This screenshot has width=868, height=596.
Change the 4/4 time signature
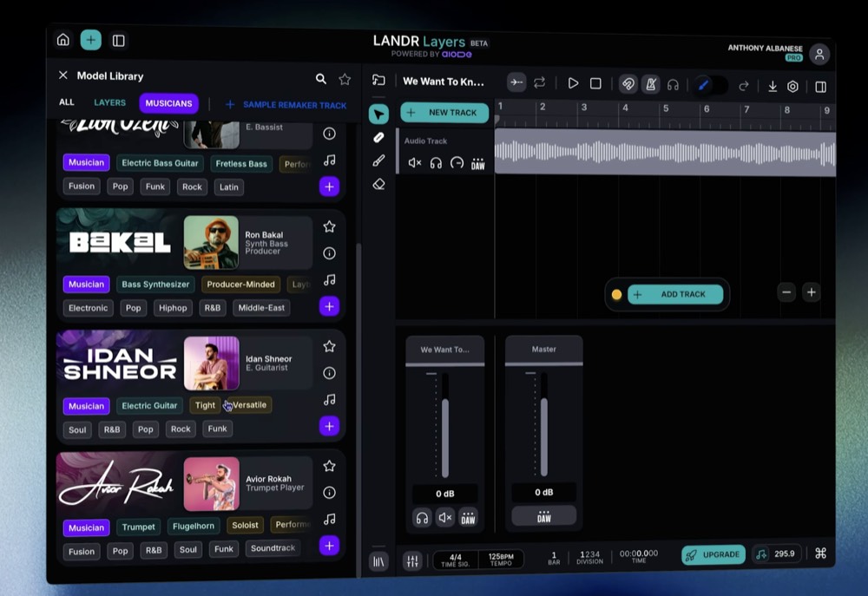pyautogui.click(x=456, y=560)
